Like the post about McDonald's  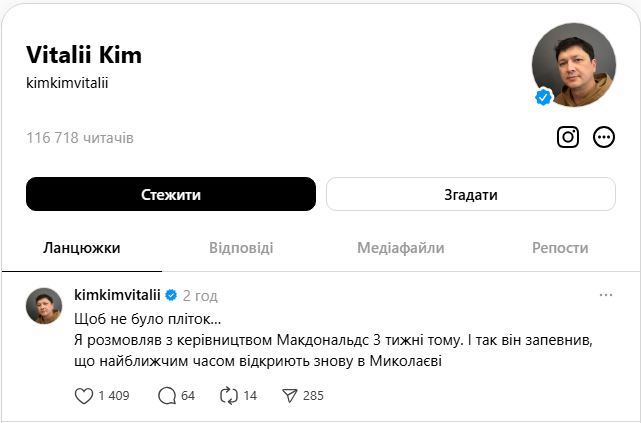click(85, 396)
